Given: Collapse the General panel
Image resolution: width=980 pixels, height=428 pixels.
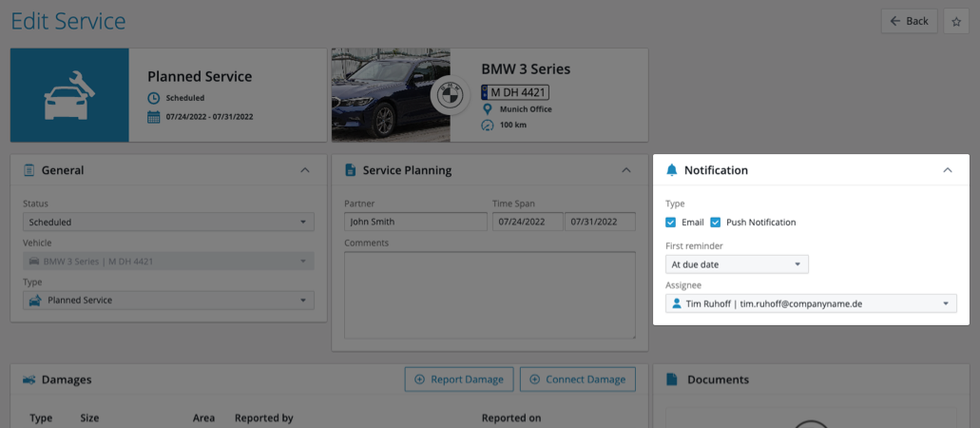Looking at the screenshot, I should tap(304, 170).
